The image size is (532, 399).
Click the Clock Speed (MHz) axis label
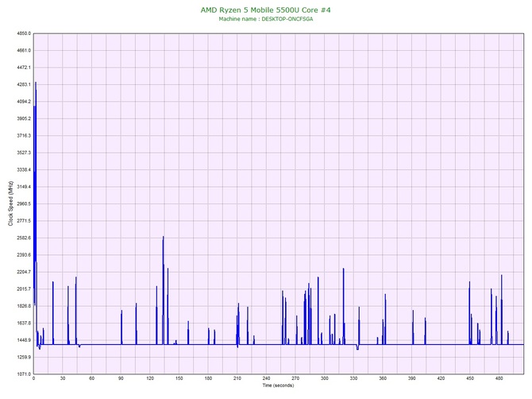[x=10, y=203]
